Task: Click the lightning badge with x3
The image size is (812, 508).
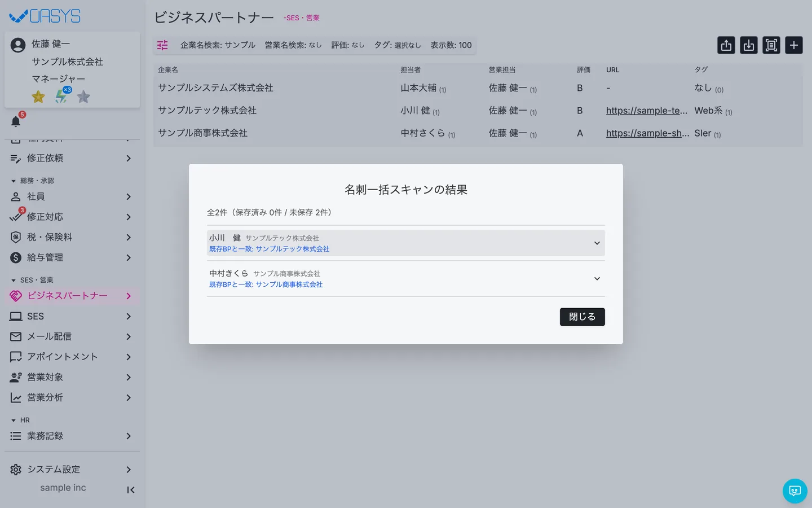Action: (x=61, y=97)
